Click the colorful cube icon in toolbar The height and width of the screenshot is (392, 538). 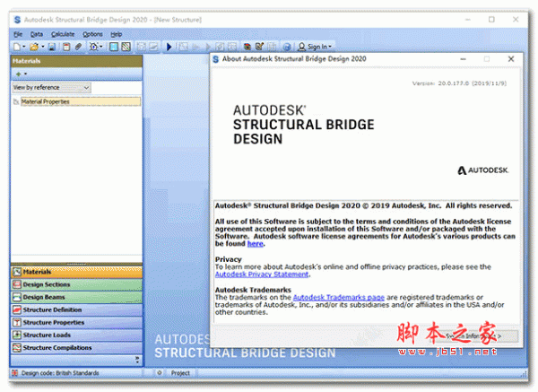click(247, 47)
